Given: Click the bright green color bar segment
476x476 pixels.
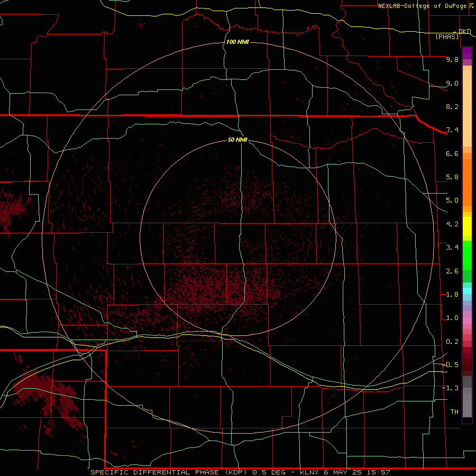Looking at the screenshot, I should coord(467,255).
